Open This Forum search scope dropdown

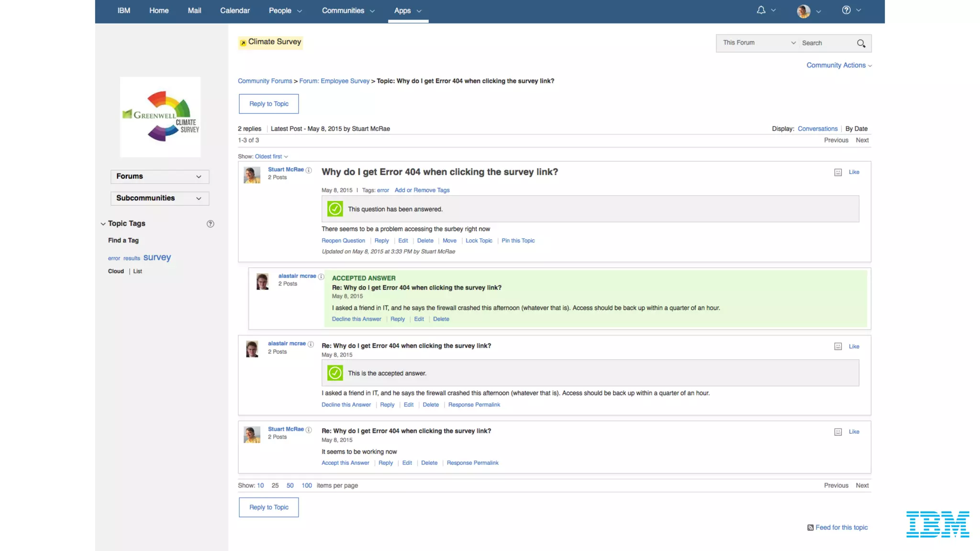click(758, 43)
